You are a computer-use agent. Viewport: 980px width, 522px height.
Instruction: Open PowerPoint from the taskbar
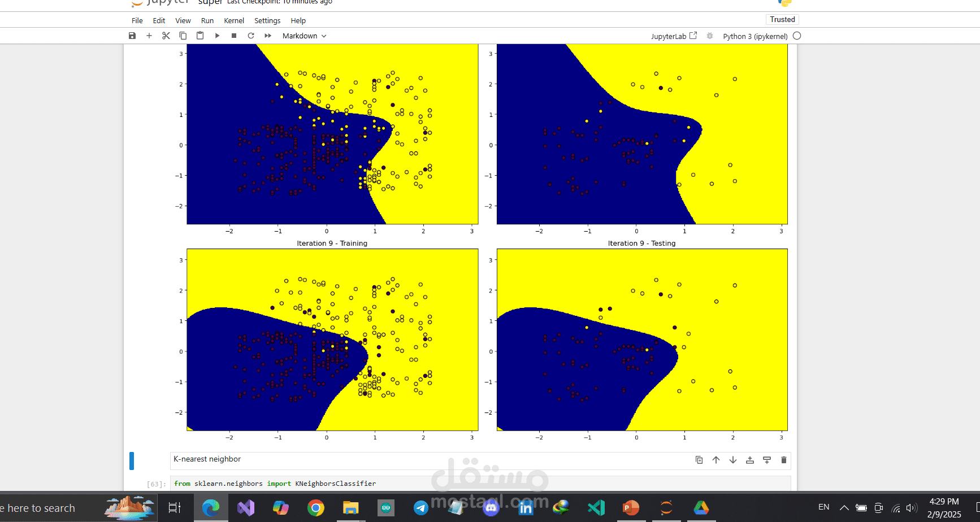tap(631, 508)
